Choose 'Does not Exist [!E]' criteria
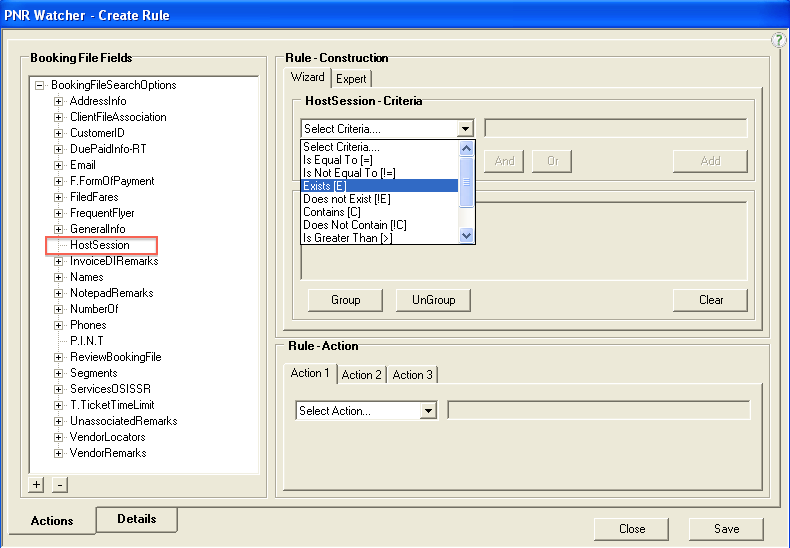The height and width of the screenshot is (548, 790). [380, 199]
